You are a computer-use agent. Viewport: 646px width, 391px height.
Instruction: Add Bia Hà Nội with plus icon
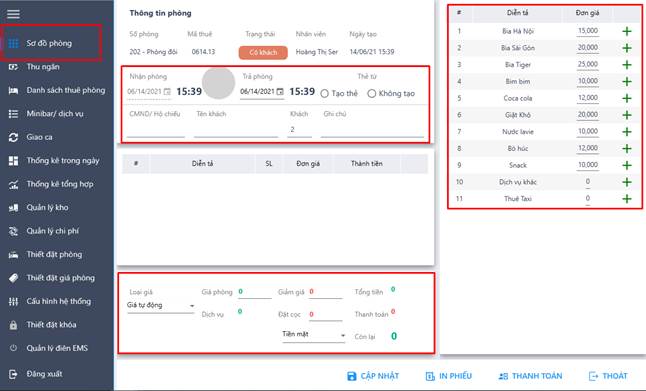pos(627,31)
